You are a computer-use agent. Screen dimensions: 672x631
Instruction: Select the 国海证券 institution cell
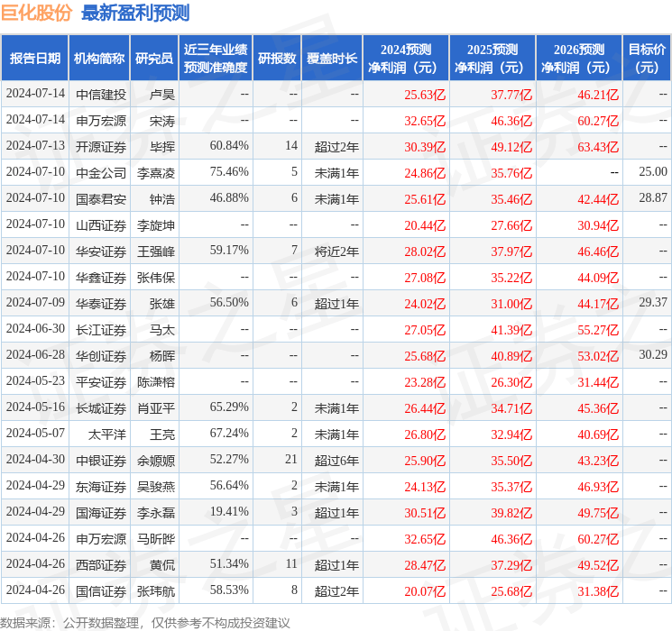click(x=101, y=513)
